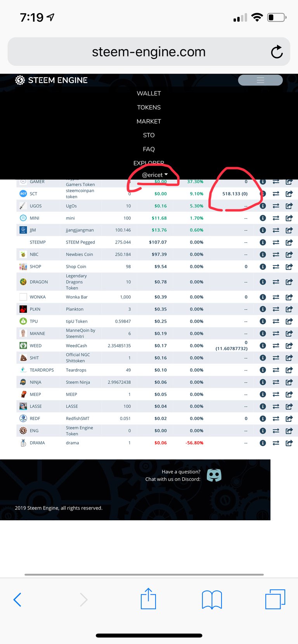The width and height of the screenshot is (298, 644).
Task: Select the 1,000 balance for WONKA
Action: coord(125,297)
